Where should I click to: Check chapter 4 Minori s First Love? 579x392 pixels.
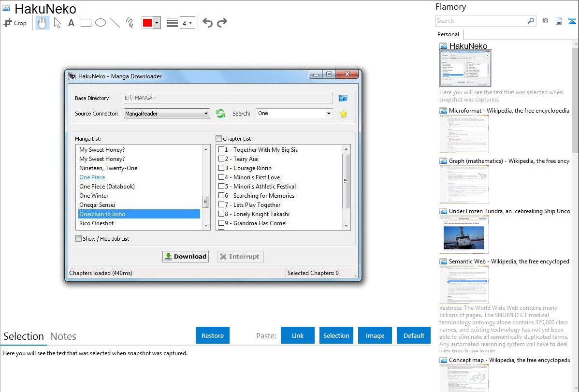click(x=221, y=177)
